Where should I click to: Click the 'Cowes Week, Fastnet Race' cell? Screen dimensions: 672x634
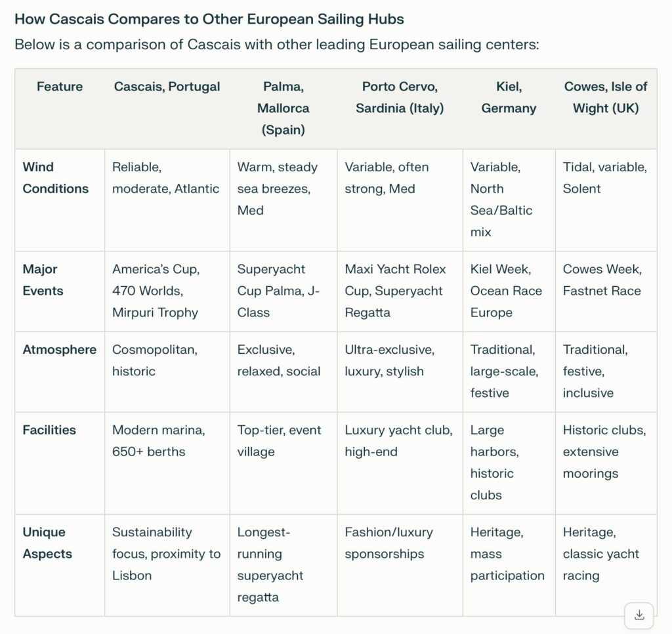pyautogui.click(x=602, y=280)
